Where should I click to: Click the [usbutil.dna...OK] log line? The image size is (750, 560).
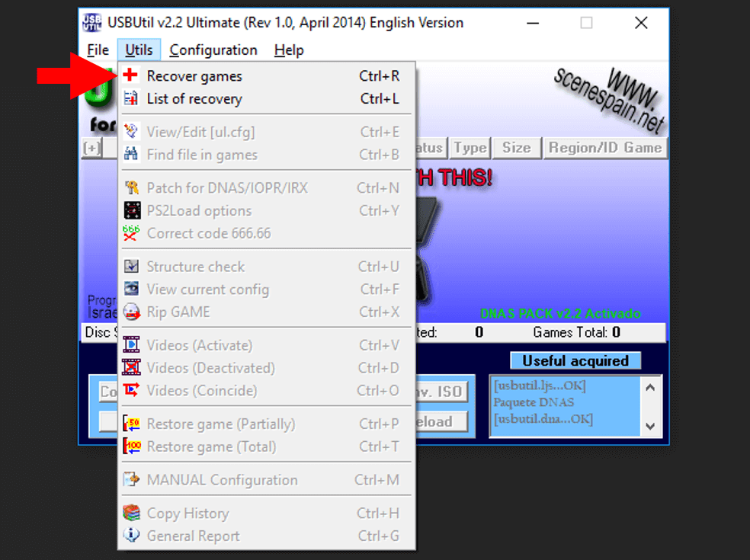tap(543, 419)
